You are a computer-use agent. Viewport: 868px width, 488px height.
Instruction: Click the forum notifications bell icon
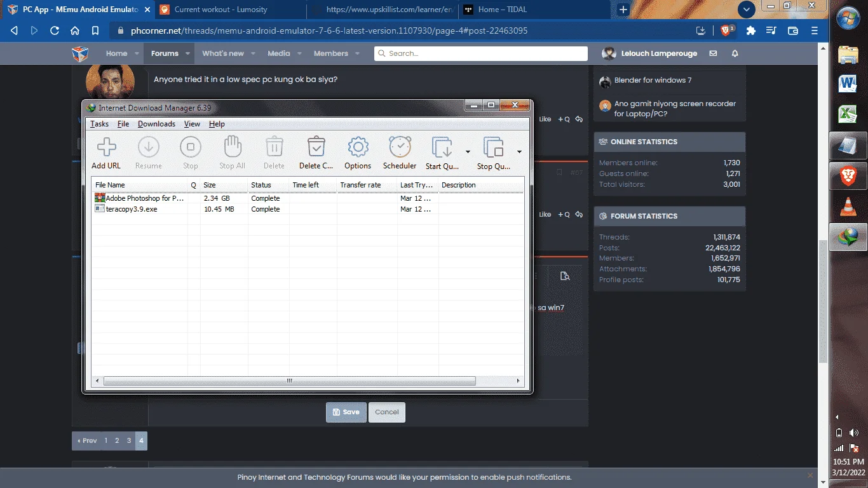pos(735,53)
